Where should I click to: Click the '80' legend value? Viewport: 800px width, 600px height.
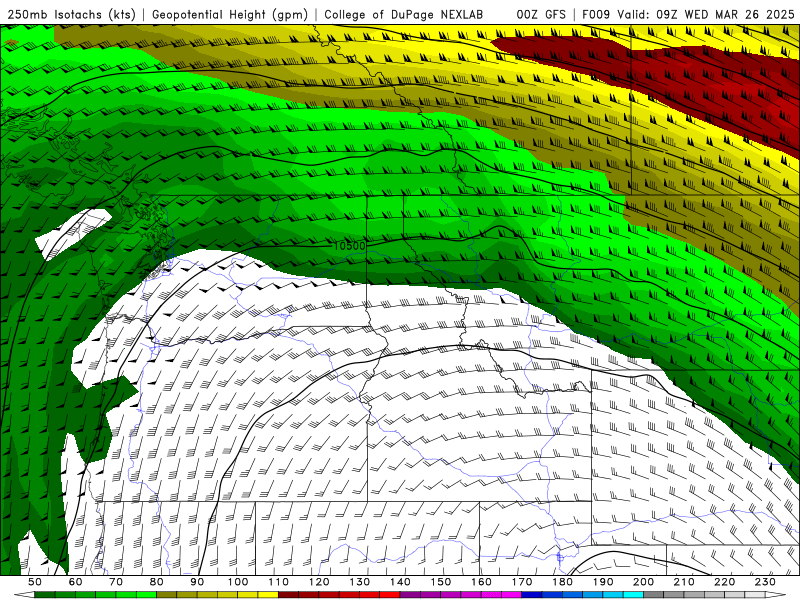[157, 582]
